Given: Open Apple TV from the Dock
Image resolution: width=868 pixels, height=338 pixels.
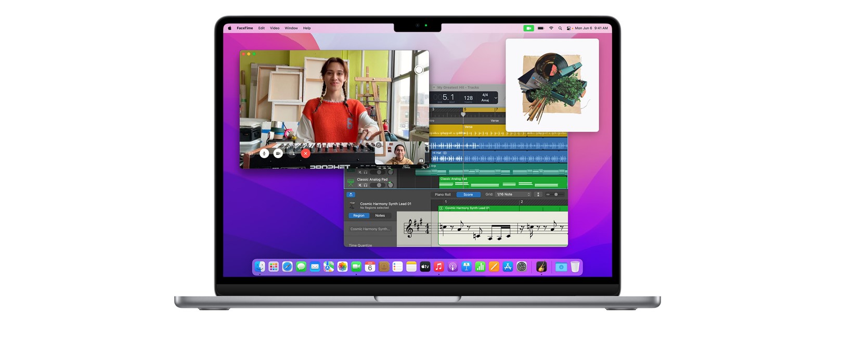Looking at the screenshot, I should 425,267.
